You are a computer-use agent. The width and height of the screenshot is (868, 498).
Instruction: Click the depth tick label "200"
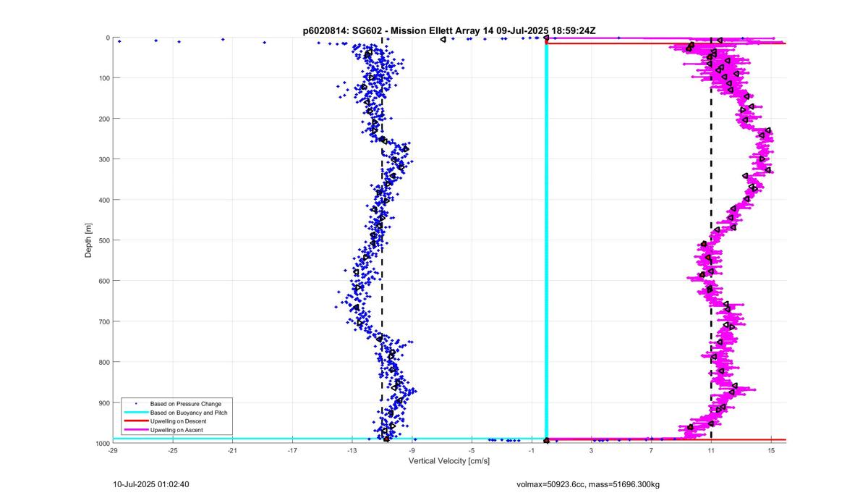tap(104, 119)
